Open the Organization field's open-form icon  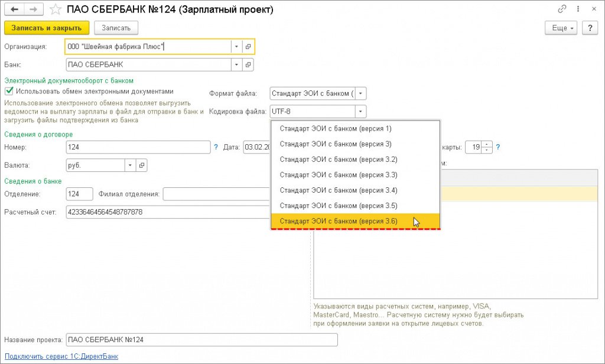tap(248, 47)
